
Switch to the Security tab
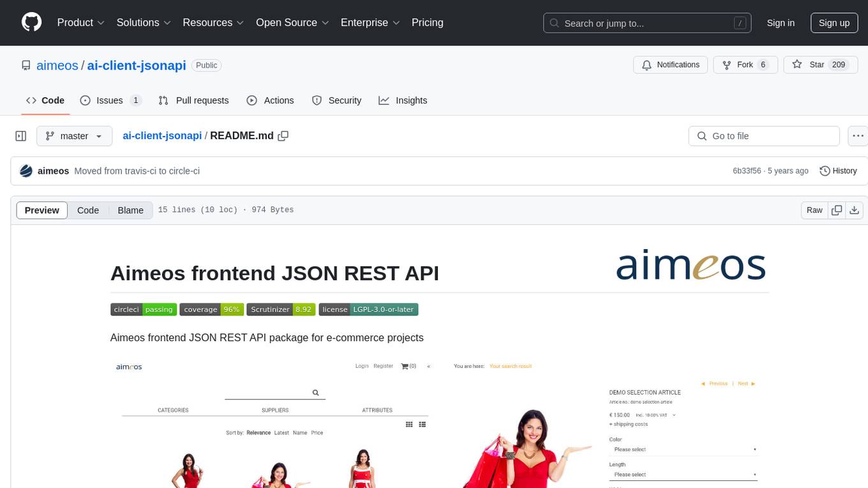tap(336, 100)
